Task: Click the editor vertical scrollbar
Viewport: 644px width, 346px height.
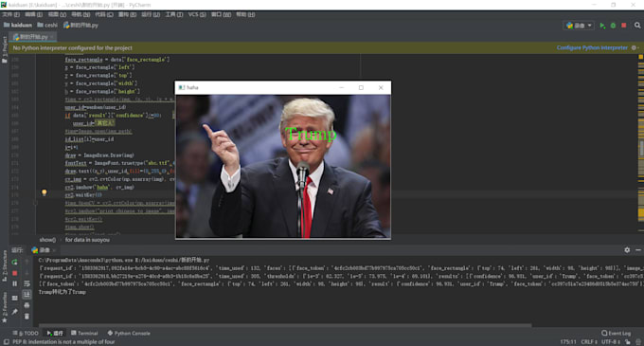Action: click(641, 149)
